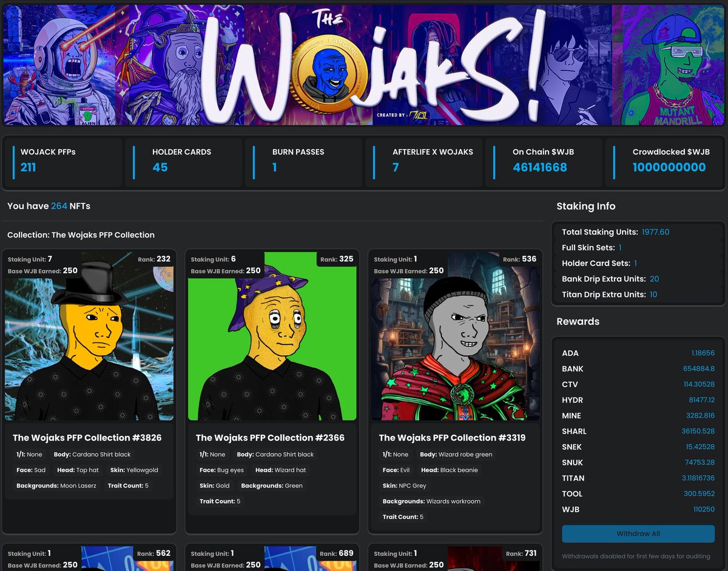The image size is (728, 571).
Task: Click the Rank 536 badge
Action: (520, 259)
